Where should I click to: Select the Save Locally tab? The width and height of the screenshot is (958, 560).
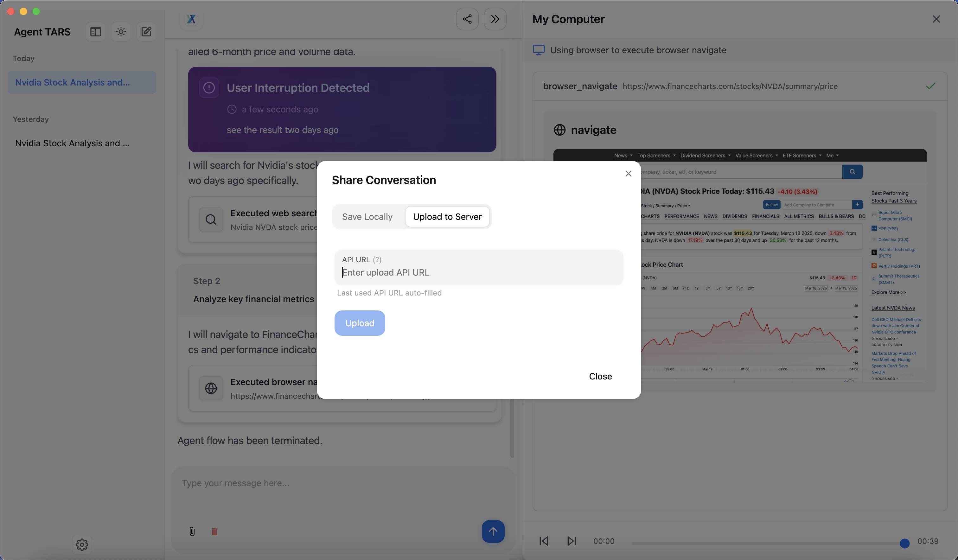pos(367,217)
